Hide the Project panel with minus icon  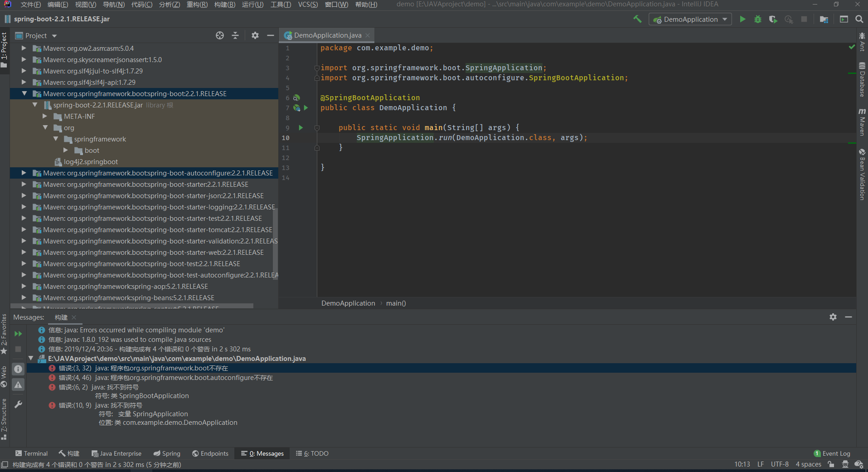271,35
